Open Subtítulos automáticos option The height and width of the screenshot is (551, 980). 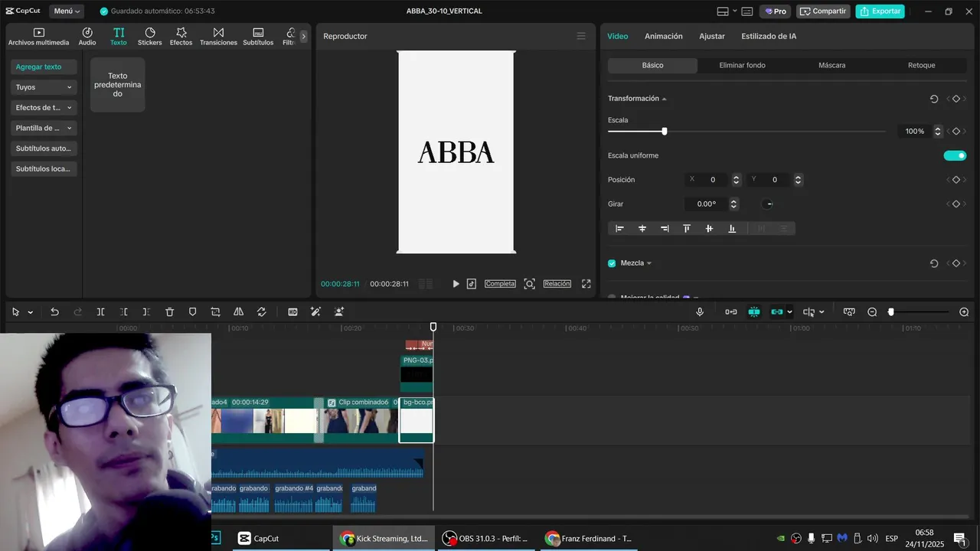(x=44, y=148)
